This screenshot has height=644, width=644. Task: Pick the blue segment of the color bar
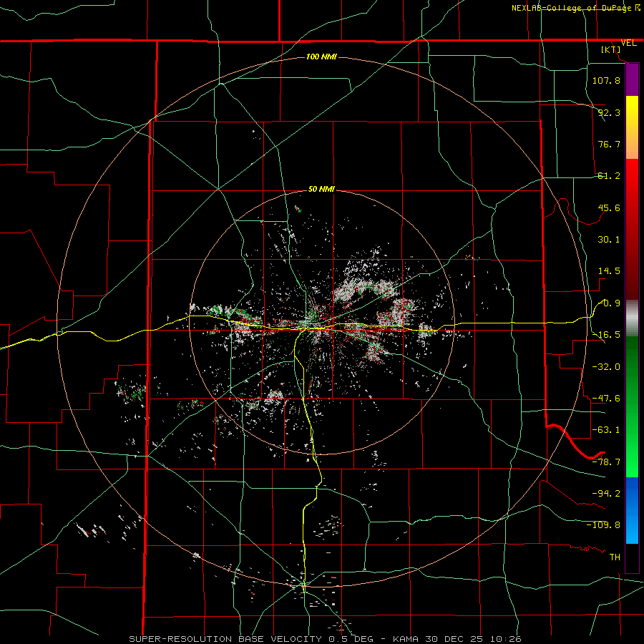point(632,510)
